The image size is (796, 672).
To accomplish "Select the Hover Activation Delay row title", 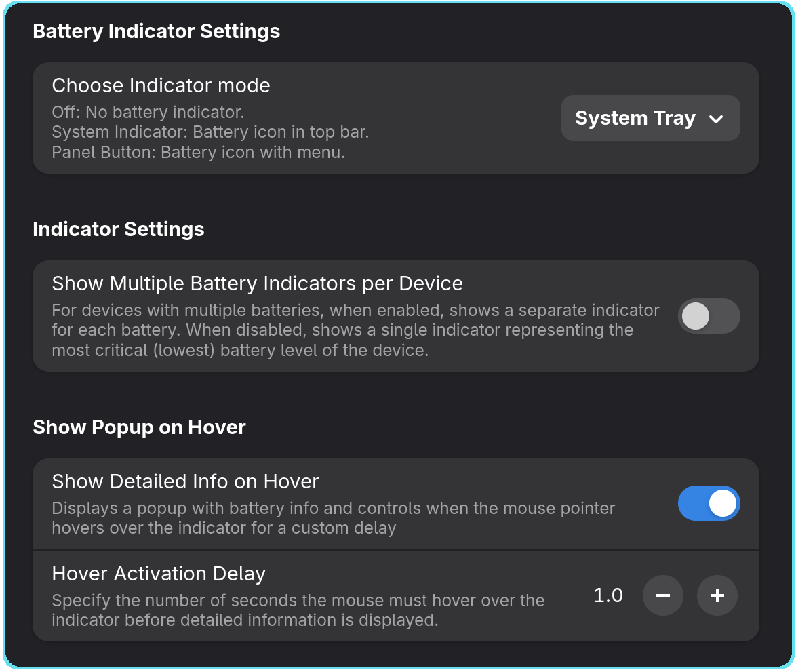I will click(x=159, y=574).
